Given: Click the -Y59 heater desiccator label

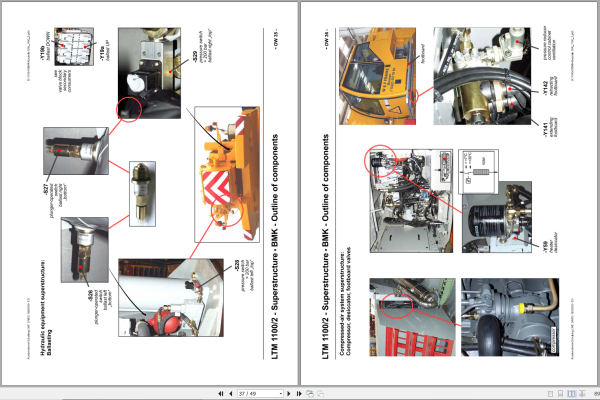Looking at the screenshot, I should coord(550,244).
